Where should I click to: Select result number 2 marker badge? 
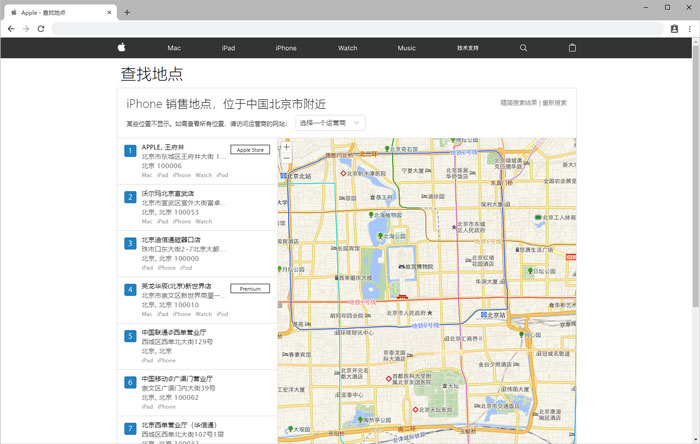130,197
